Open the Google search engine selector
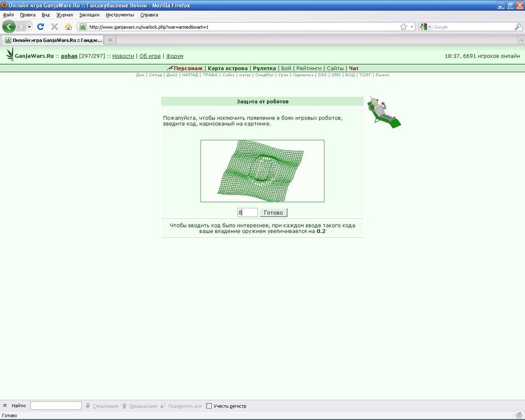 (426, 27)
